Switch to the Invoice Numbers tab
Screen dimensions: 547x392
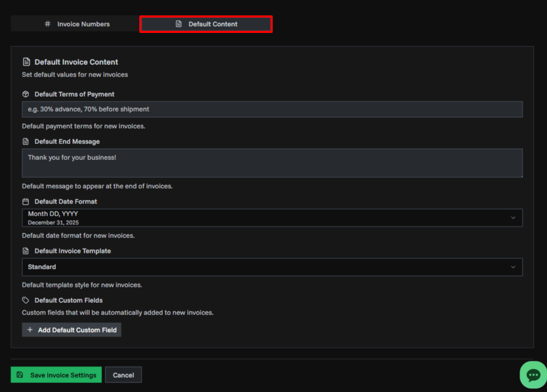point(74,23)
